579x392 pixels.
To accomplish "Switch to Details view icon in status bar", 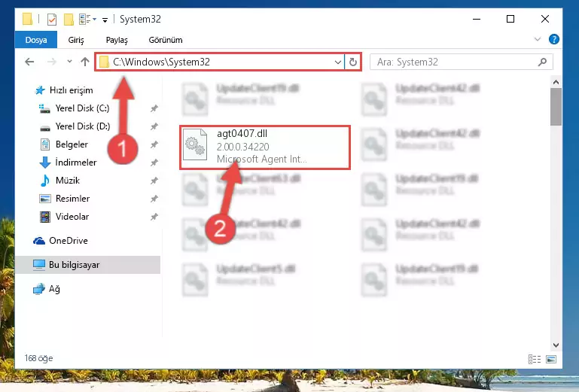I will tap(535, 359).
